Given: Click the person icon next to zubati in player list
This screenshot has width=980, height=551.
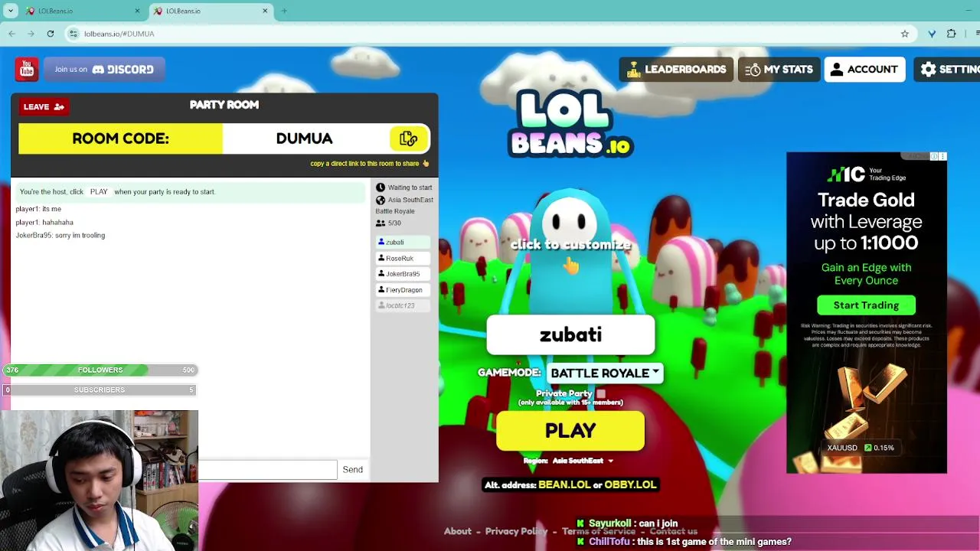Looking at the screenshot, I should click(x=381, y=242).
